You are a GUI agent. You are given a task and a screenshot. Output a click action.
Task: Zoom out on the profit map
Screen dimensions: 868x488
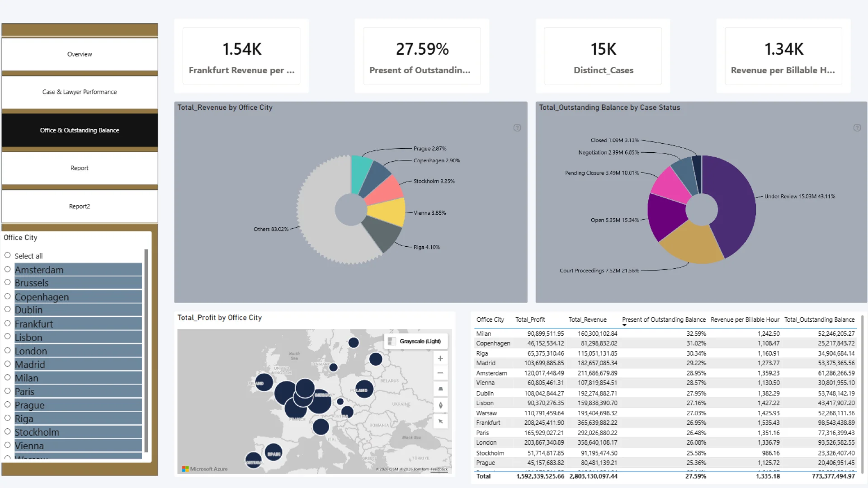click(440, 373)
